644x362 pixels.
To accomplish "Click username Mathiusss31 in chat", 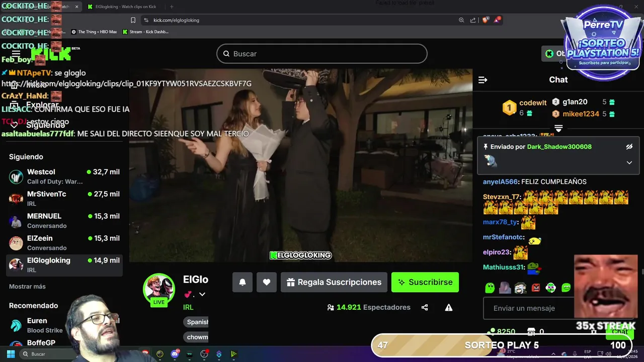I will pyautogui.click(x=504, y=267).
